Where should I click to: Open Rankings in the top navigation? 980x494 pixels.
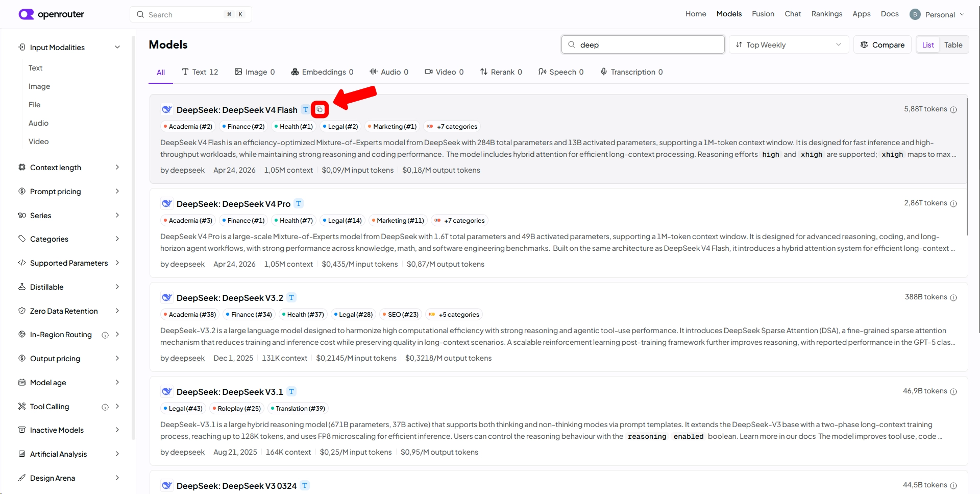click(x=827, y=14)
